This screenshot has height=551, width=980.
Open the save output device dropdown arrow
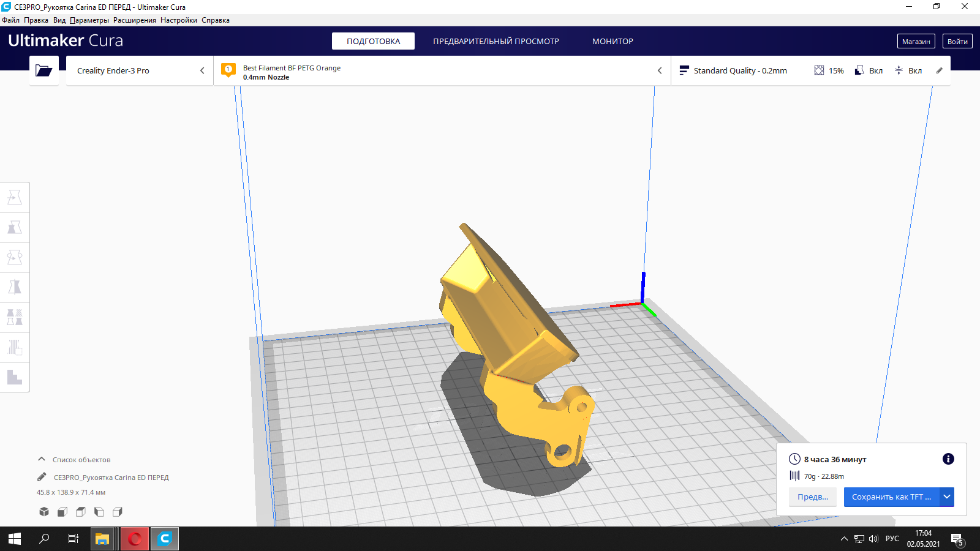[x=947, y=497]
